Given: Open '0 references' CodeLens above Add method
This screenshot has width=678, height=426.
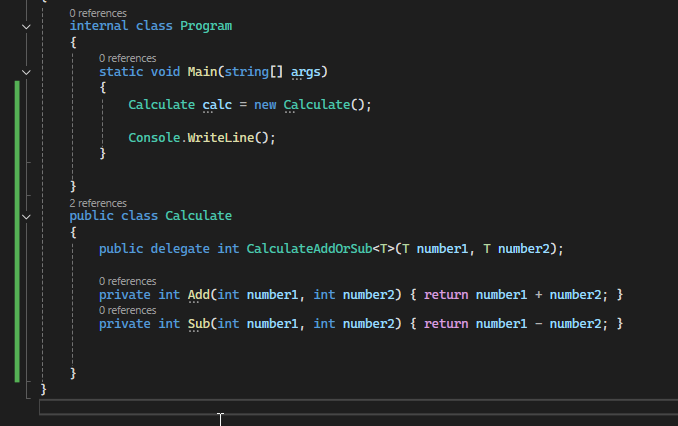Looking at the screenshot, I should [128, 281].
